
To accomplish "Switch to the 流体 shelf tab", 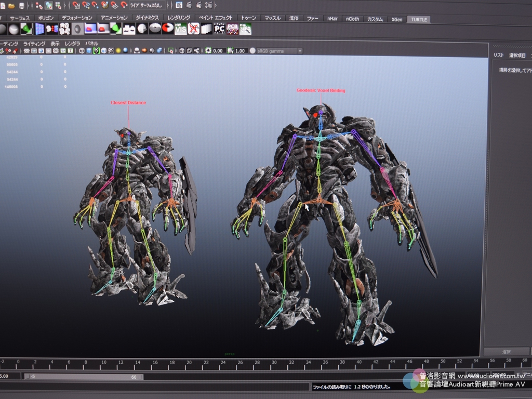I will [x=294, y=18].
